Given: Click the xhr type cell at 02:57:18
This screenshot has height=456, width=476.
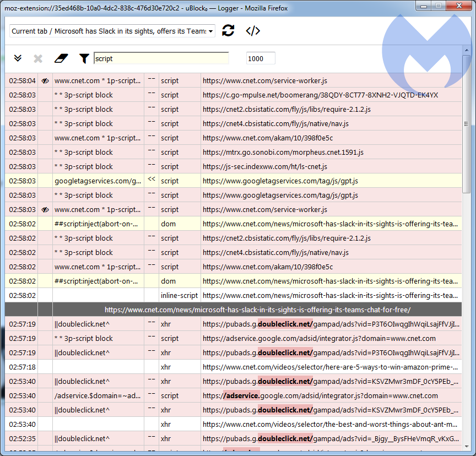Looking at the screenshot, I should [180, 367].
